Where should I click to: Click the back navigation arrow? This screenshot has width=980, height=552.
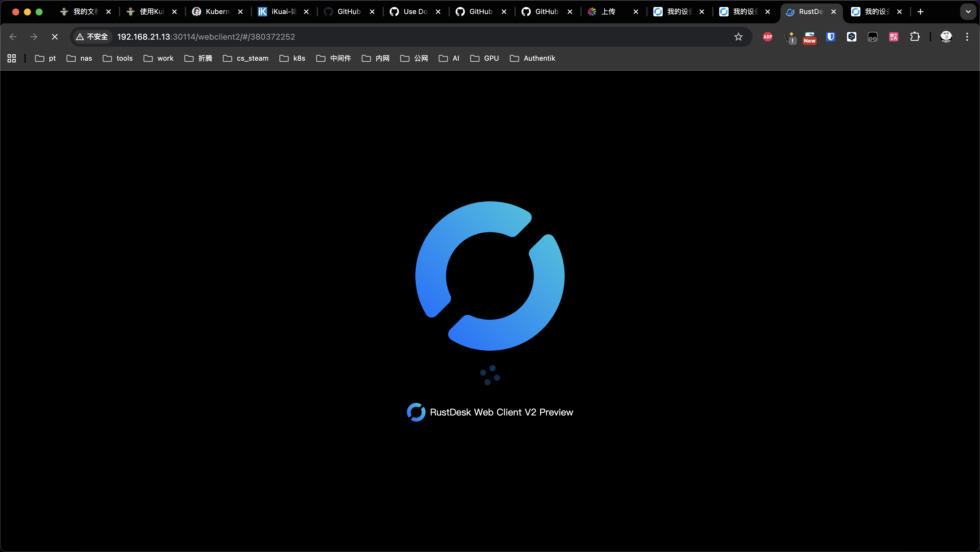click(x=13, y=36)
